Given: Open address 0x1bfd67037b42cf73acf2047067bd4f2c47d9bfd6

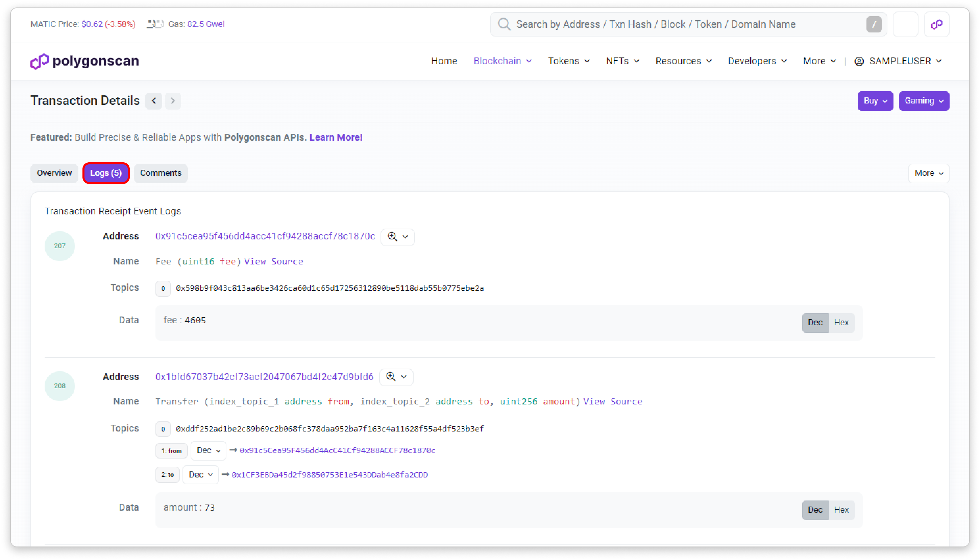Looking at the screenshot, I should 264,376.
